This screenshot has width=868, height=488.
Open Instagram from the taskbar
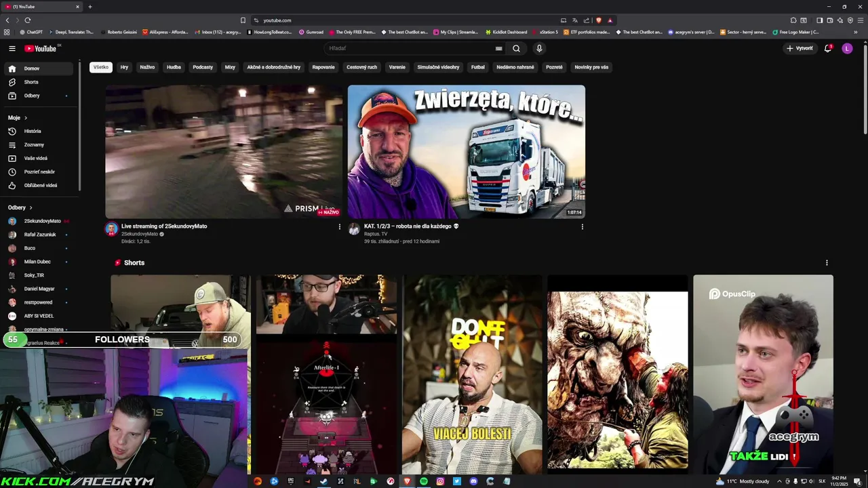tap(440, 481)
